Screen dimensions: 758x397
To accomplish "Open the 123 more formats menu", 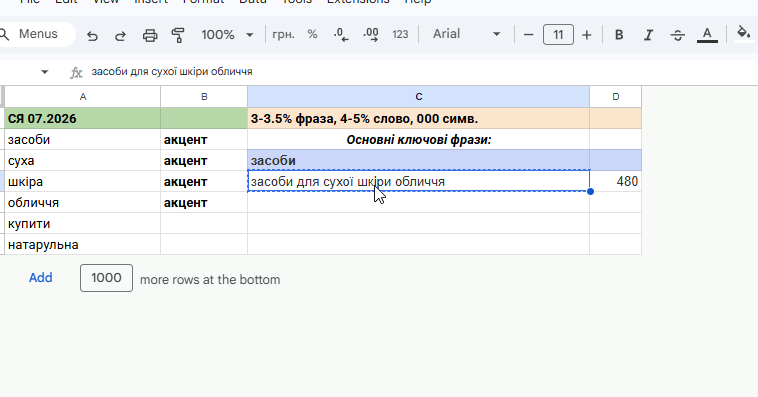I will point(400,35).
